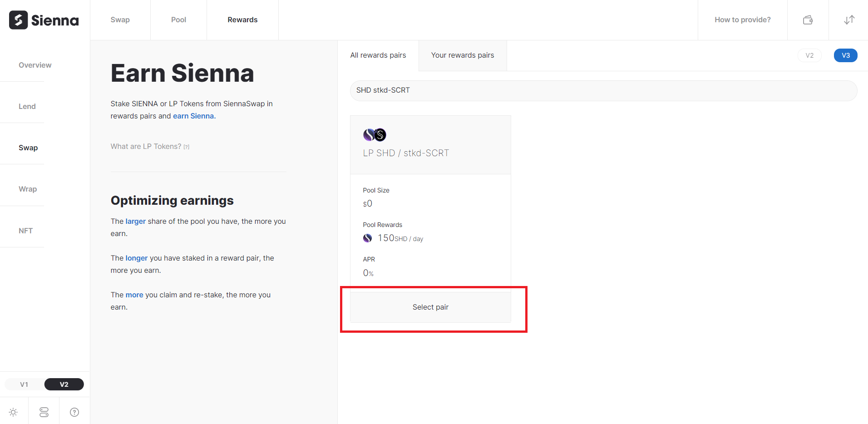Select the V2 rewards version
Image resolution: width=868 pixels, height=424 pixels.
pos(809,55)
